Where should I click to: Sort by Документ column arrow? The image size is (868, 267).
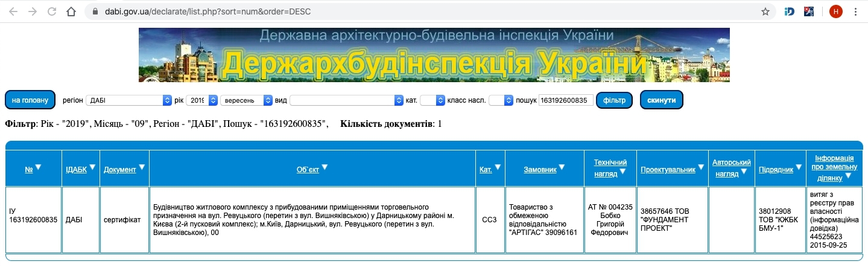click(x=142, y=167)
